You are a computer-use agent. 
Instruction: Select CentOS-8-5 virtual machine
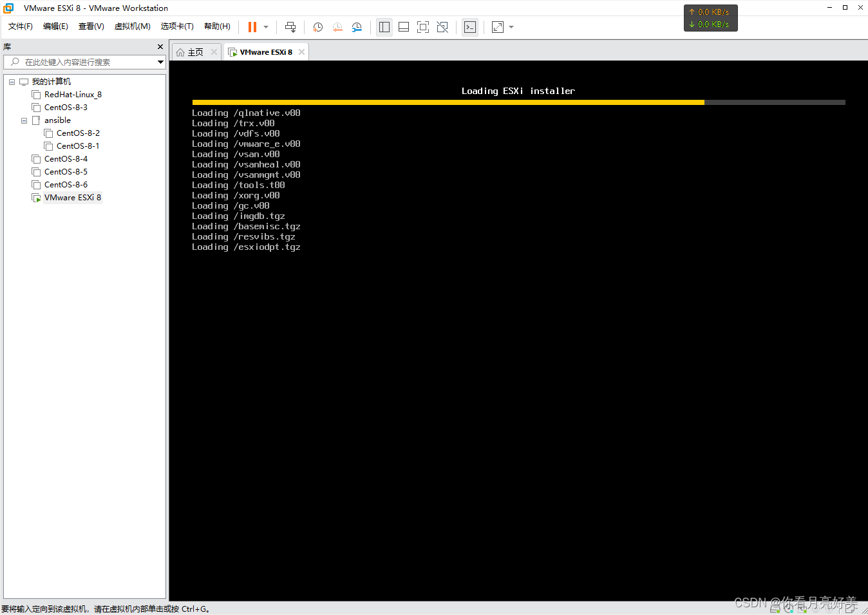(66, 172)
